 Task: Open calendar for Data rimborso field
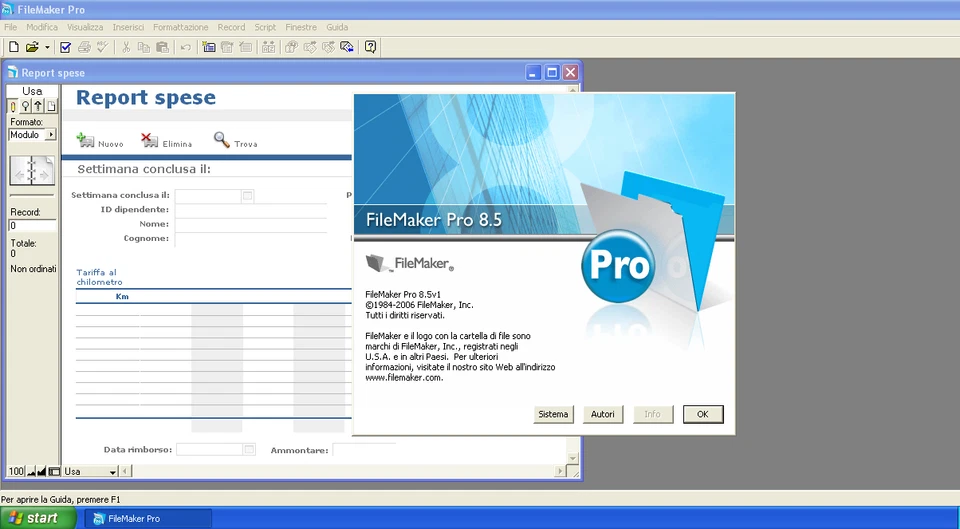(249, 449)
